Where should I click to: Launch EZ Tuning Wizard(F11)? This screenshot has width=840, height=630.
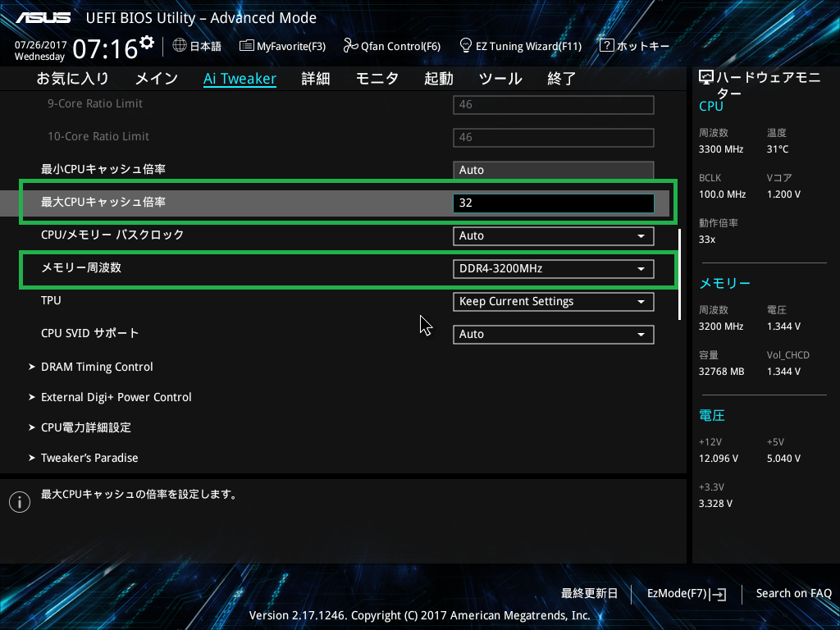click(521, 46)
